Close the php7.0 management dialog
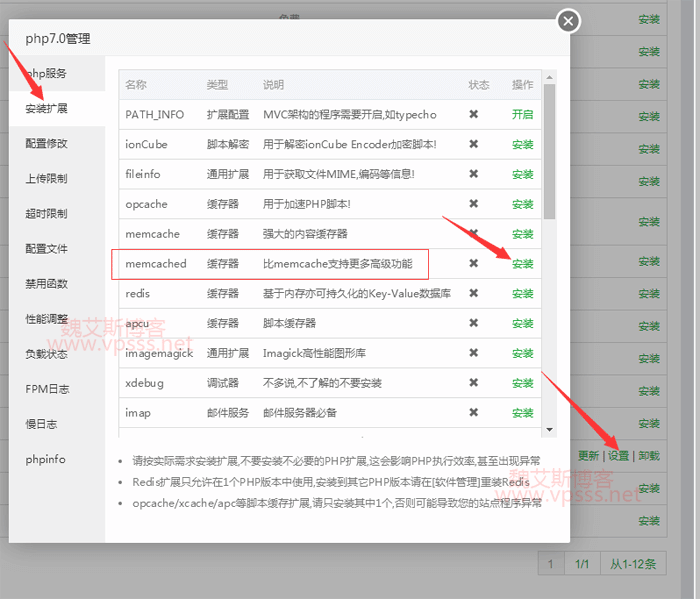 pos(568,21)
